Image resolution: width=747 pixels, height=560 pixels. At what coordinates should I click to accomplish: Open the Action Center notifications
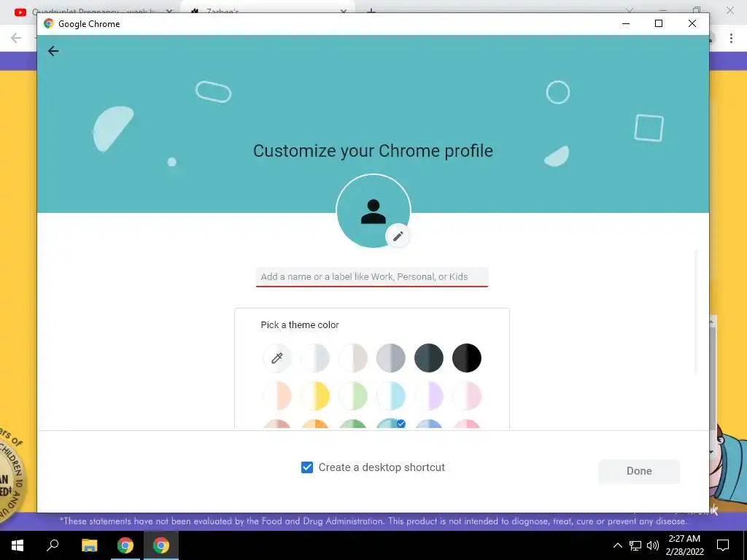coord(723,545)
